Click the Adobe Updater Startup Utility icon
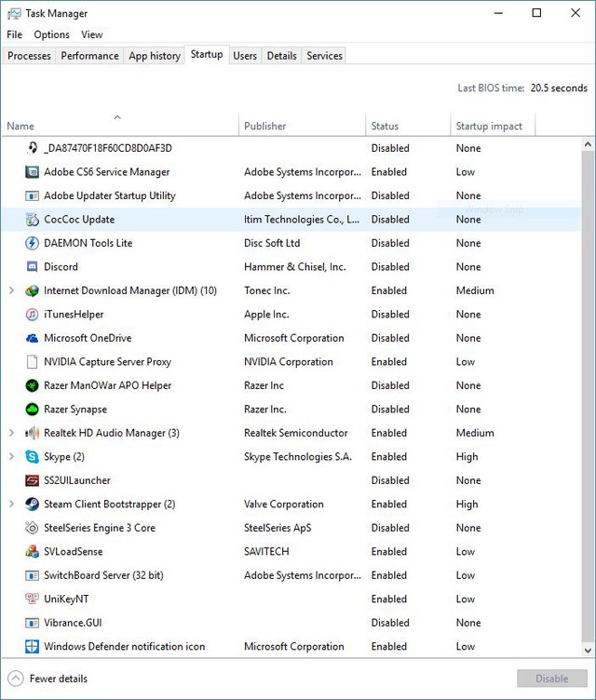 [32, 195]
